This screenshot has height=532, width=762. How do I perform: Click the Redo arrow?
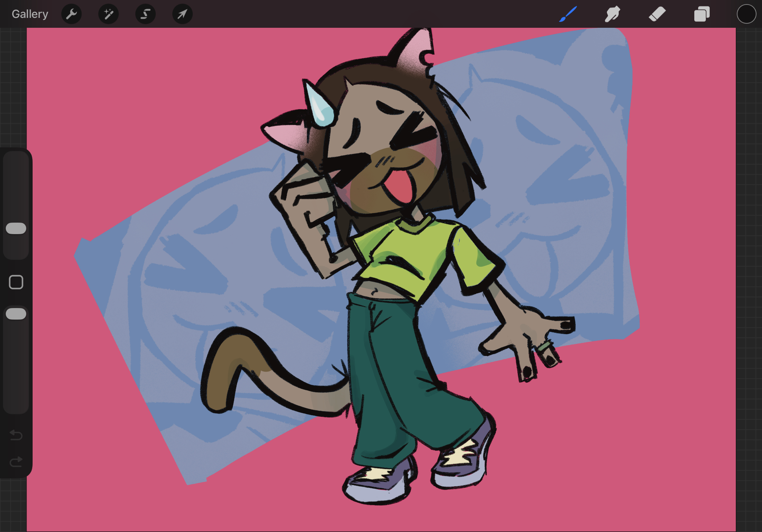16,462
